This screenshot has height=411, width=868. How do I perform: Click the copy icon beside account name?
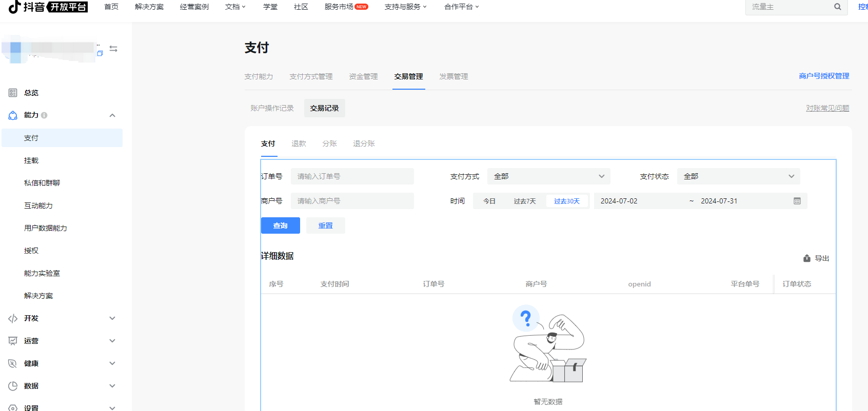click(100, 53)
